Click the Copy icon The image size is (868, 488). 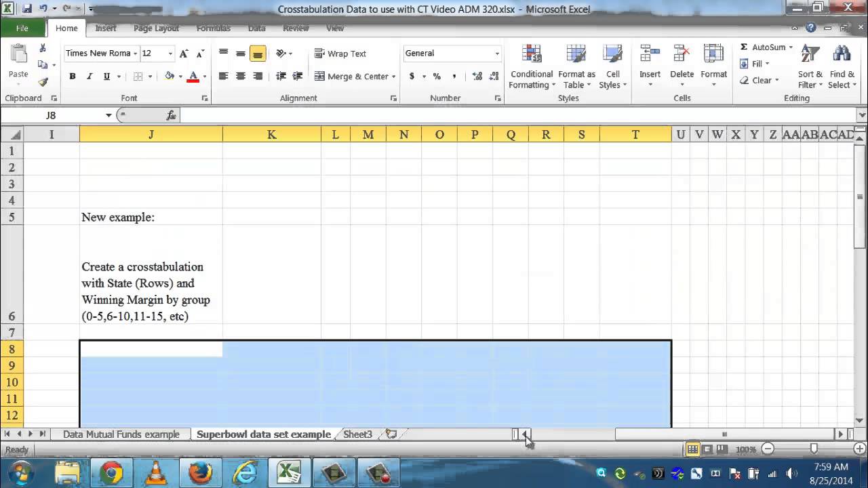[x=43, y=65]
